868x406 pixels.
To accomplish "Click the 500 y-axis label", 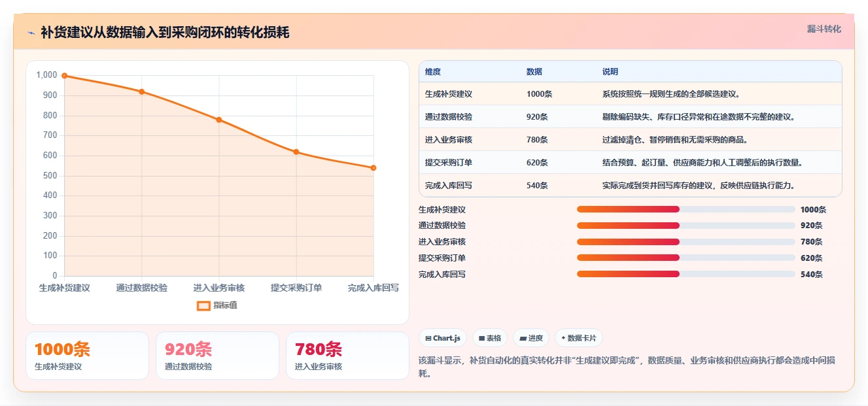I will [50, 176].
